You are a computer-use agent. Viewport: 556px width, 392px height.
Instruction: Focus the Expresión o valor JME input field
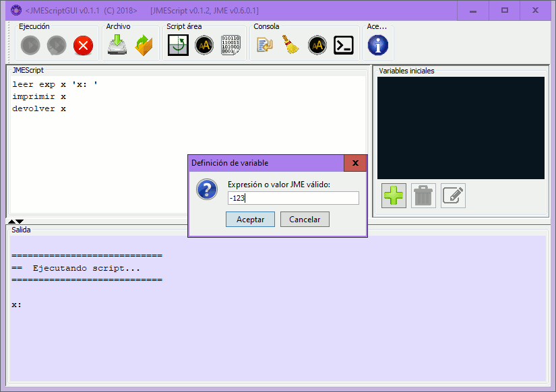pyautogui.click(x=293, y=198)
